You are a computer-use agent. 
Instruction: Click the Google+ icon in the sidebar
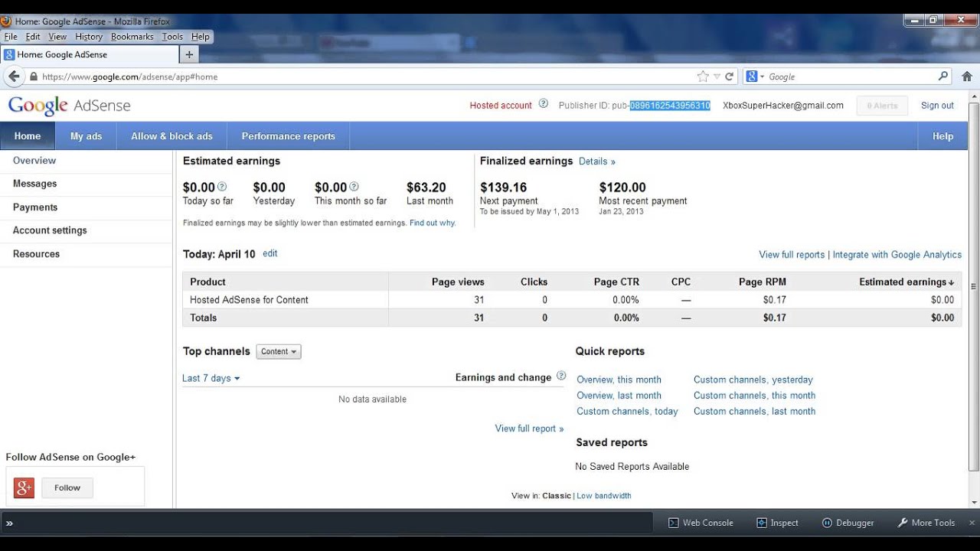coord(24,487)
